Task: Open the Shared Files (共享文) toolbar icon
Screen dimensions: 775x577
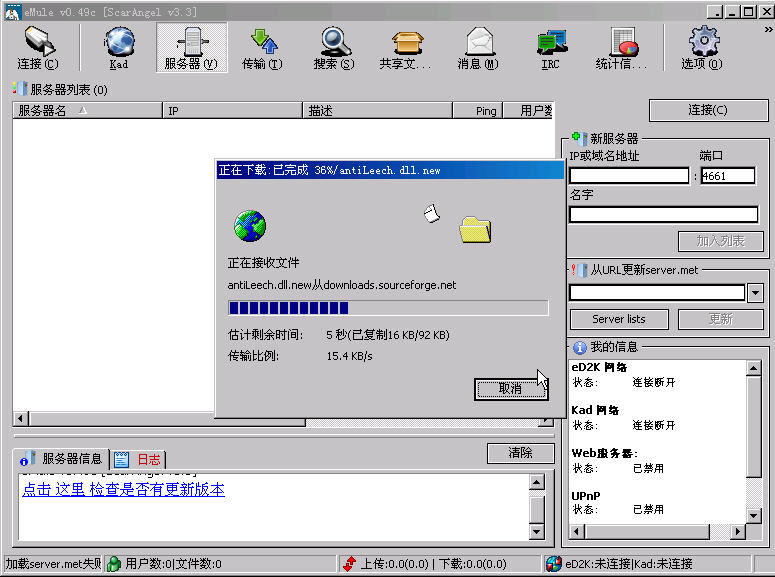Action: (x=405, y=48)
